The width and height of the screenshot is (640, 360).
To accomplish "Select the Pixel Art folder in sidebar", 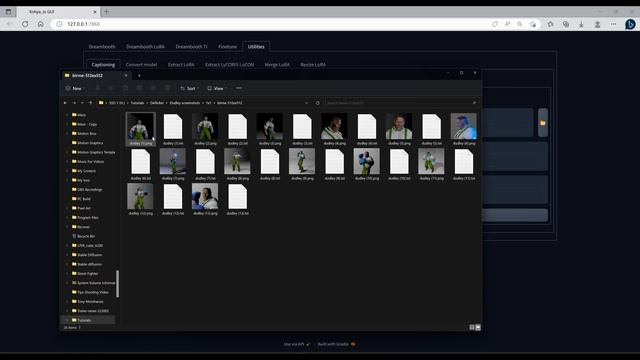I will (81, 208).
